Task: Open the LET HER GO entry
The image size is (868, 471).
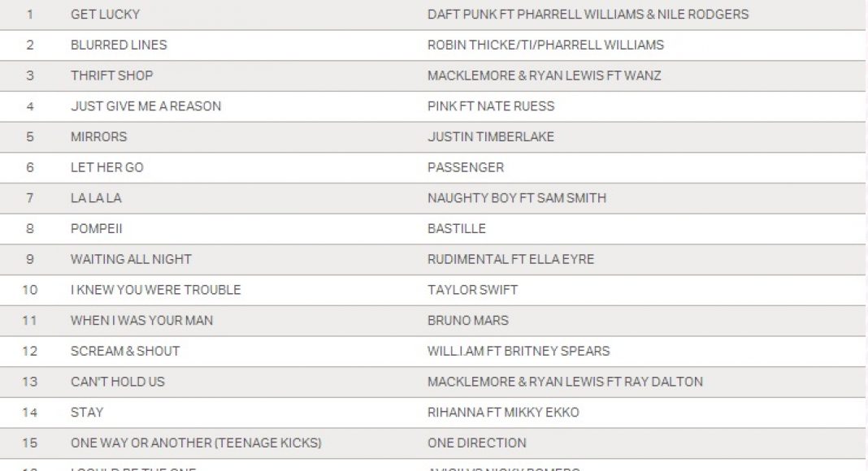Action: pos(107,167)
